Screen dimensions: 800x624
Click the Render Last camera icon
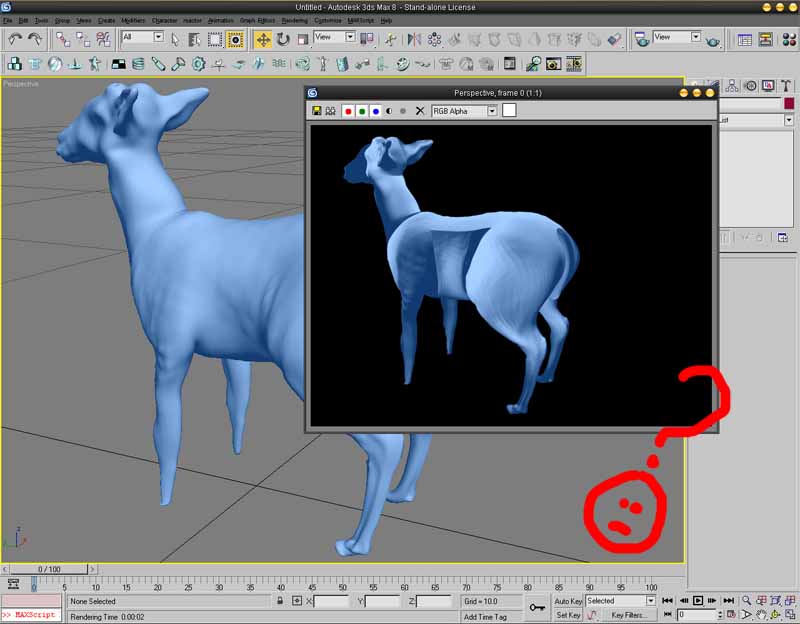[x=553, y=64]
